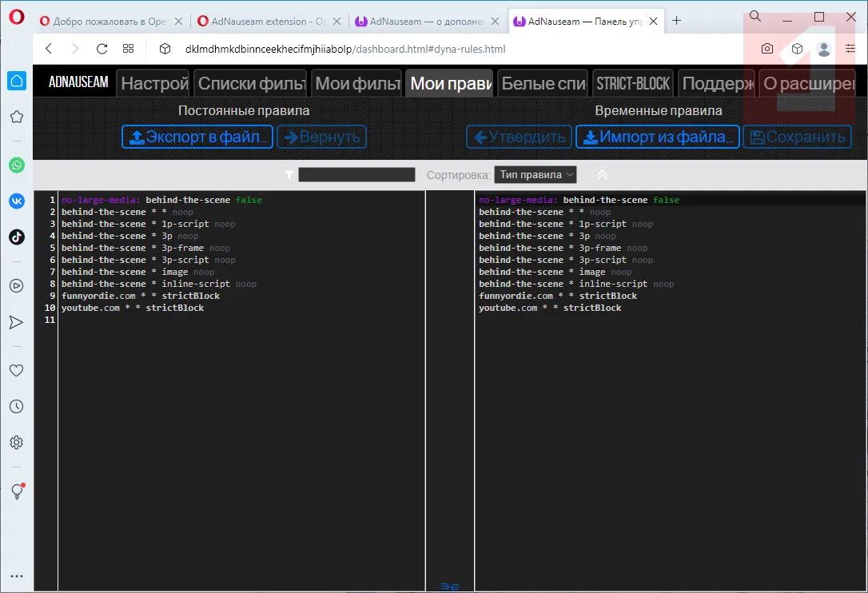The width and height of the screenshot is (868, 593).
Task: Open the player icon in sidebar
Action: [17, 285]
